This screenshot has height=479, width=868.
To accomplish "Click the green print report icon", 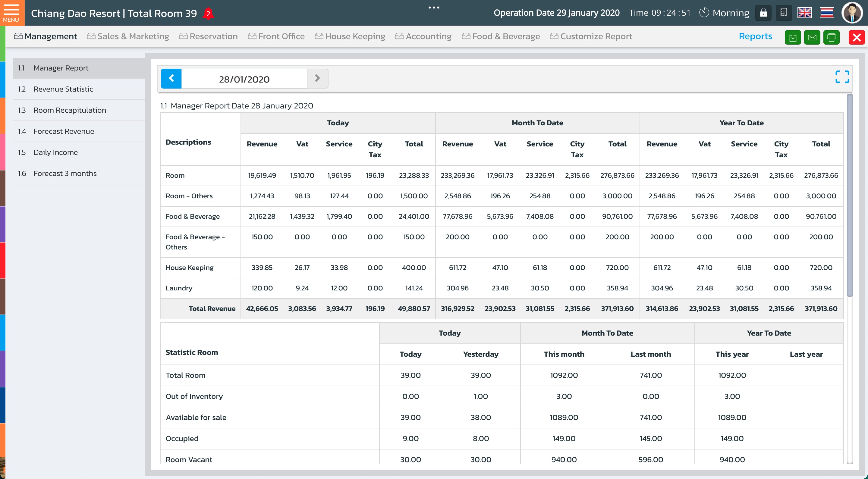I will [831, 37].
